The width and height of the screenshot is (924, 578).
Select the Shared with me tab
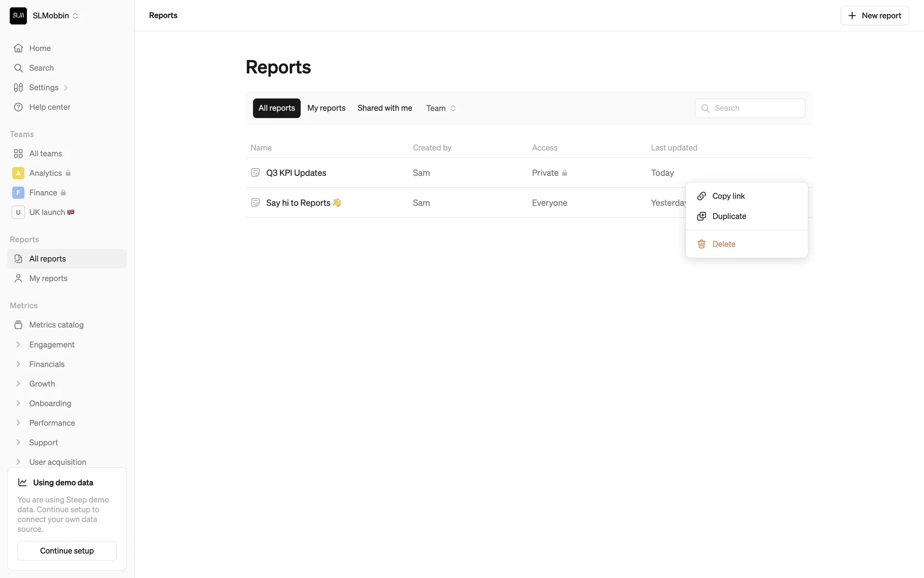click(385, 108)
